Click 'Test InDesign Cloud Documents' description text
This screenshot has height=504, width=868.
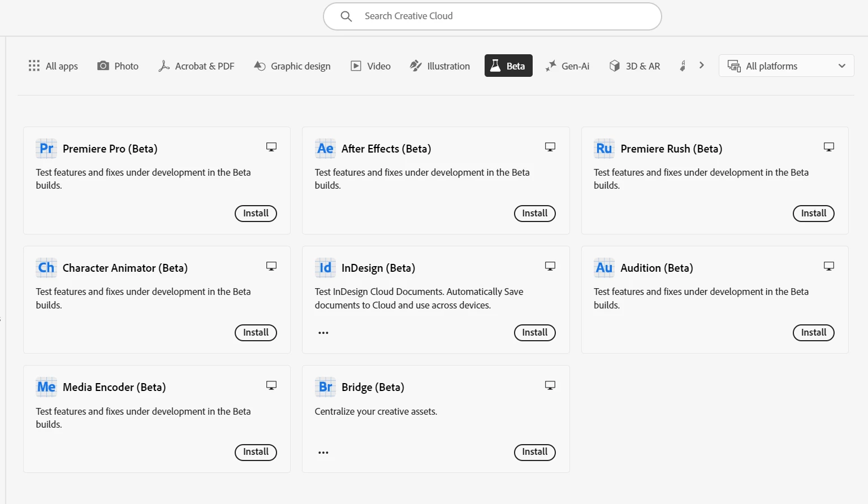[419, 298]
